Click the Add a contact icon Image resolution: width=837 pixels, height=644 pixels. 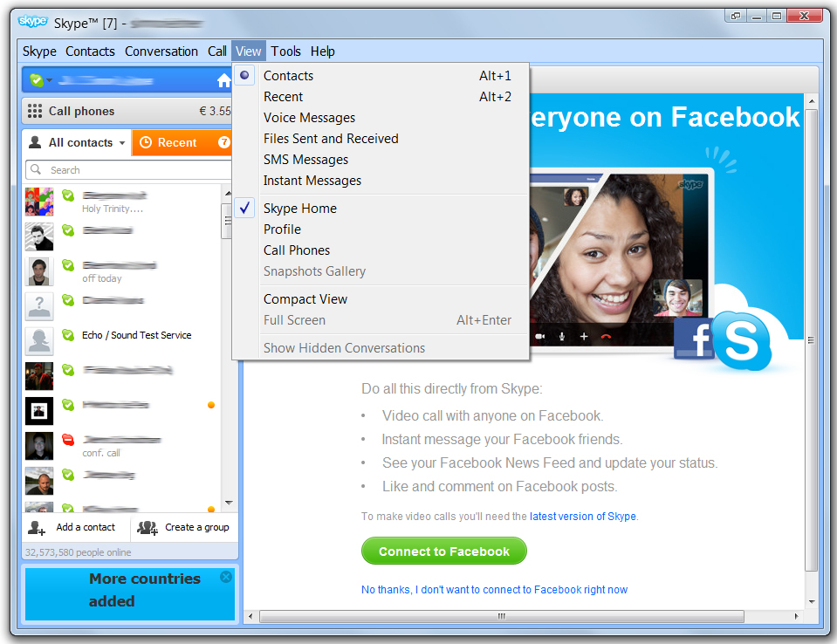37,528
